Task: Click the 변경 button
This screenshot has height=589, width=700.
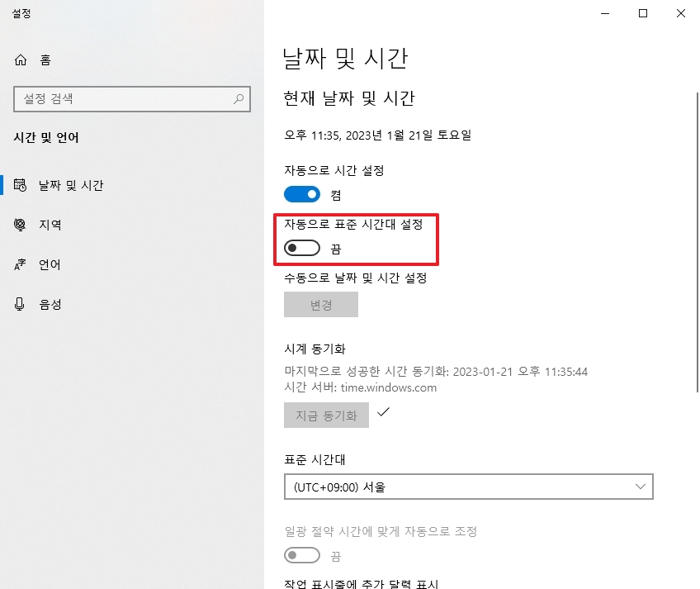Action: tap(321, 305)
